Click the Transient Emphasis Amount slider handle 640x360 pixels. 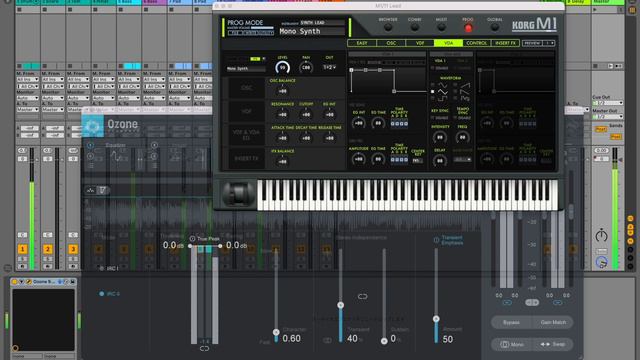[x=436, y=319]
